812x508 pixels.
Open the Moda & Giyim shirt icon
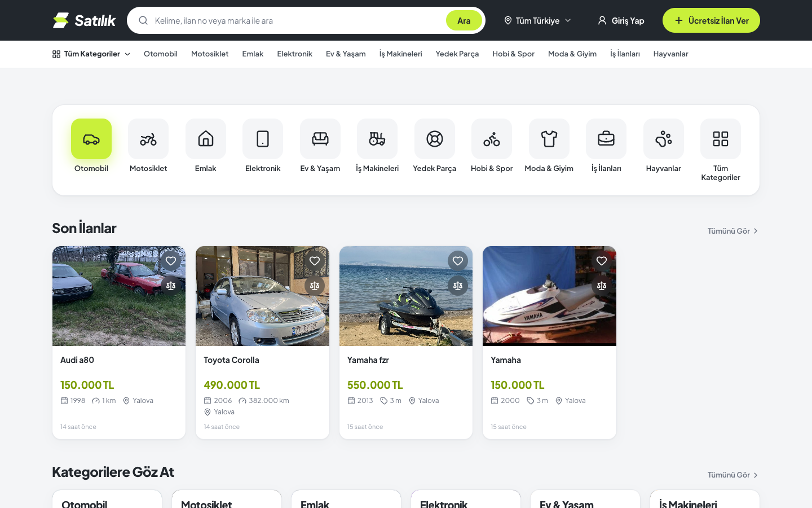(x=549, y=139)
